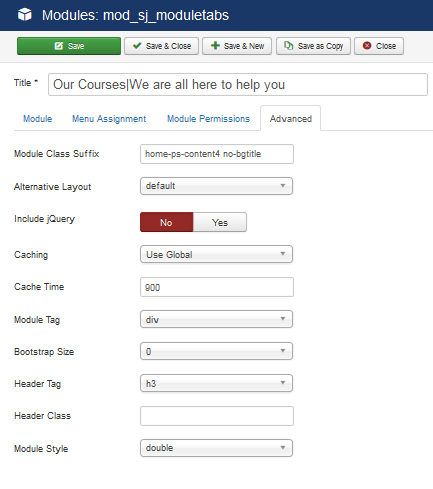Click the empty Header Class field

point(217,416)
